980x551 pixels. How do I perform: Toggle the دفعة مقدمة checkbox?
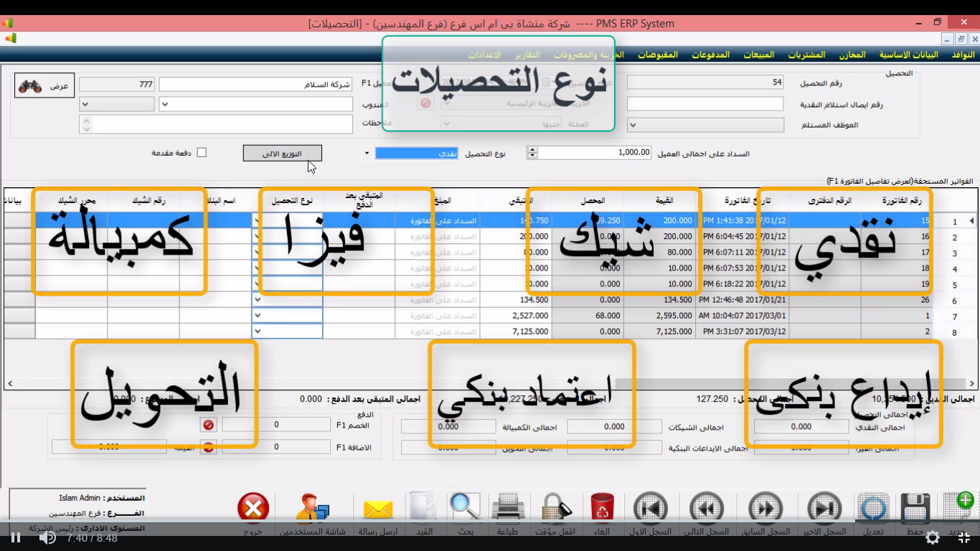point(202,153)
